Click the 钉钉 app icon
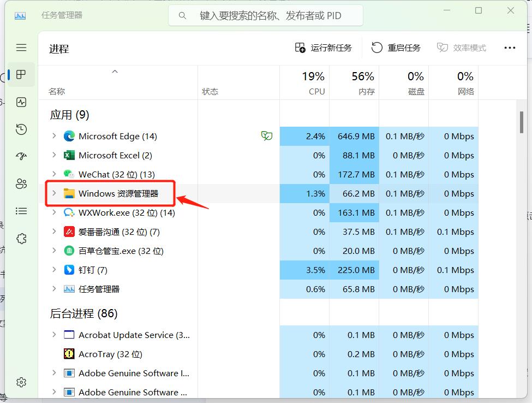Screen dimensions: 532x403 (69, 270)
